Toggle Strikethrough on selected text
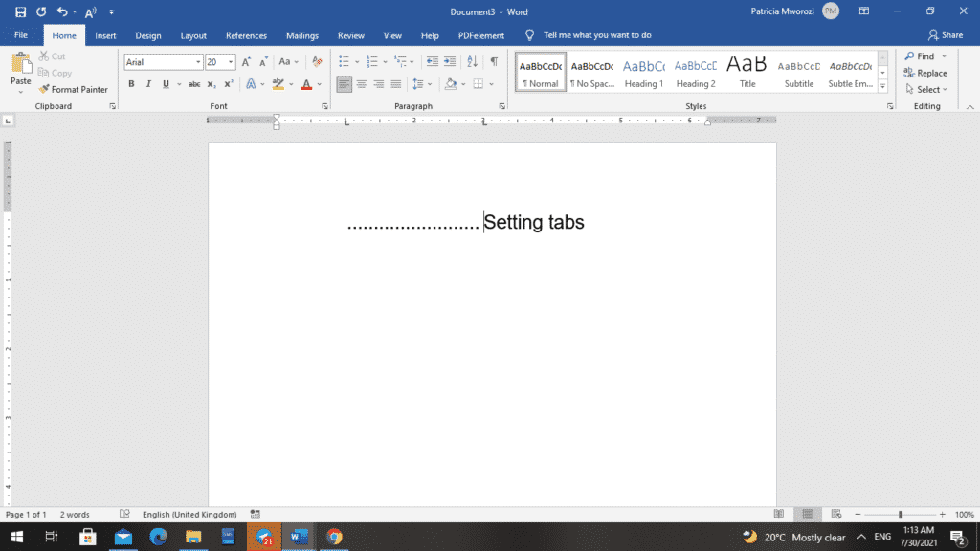The height and width of the screenshot is (551, 980). coord(193,83)
